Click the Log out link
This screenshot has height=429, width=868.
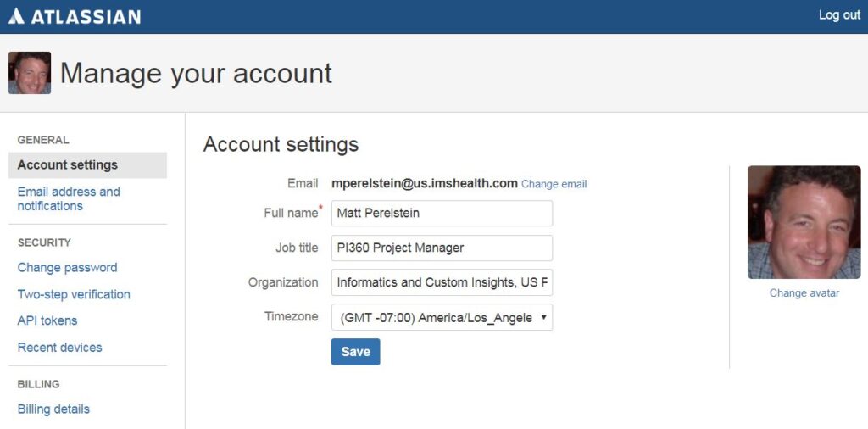(x=839, y=15)
